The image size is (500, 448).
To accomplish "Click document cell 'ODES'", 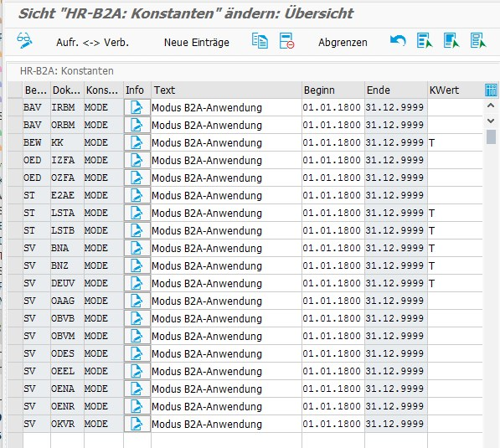I will [67, 353].
